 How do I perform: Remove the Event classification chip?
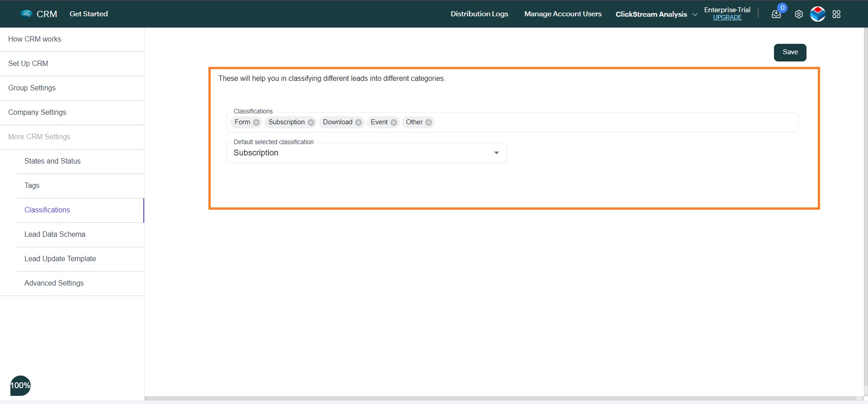[394, 122]
